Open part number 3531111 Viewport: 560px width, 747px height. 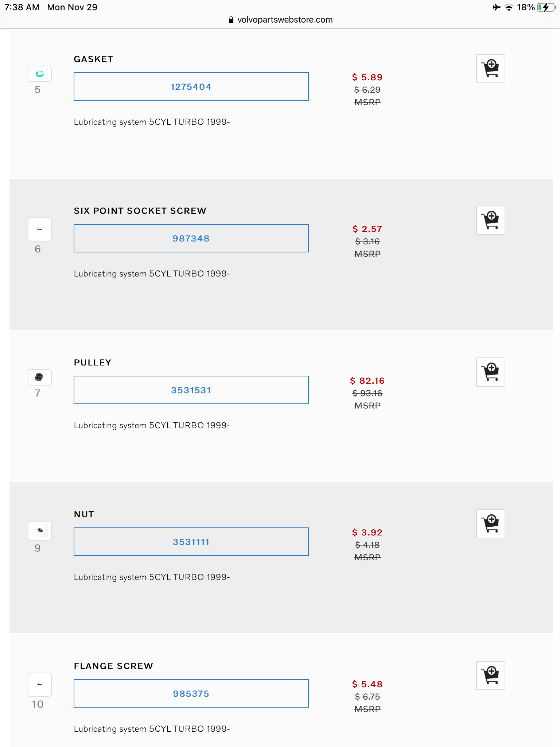pyautogui.click(x=191, y=542)
